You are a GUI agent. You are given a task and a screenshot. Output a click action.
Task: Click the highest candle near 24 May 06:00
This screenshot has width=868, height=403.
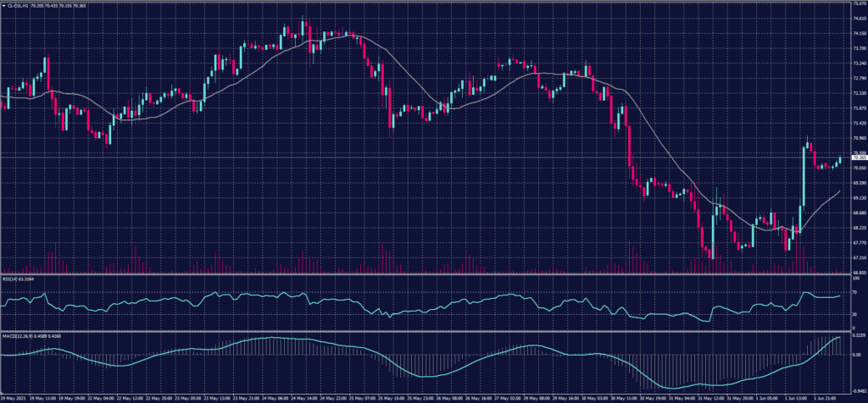point(304,29)
